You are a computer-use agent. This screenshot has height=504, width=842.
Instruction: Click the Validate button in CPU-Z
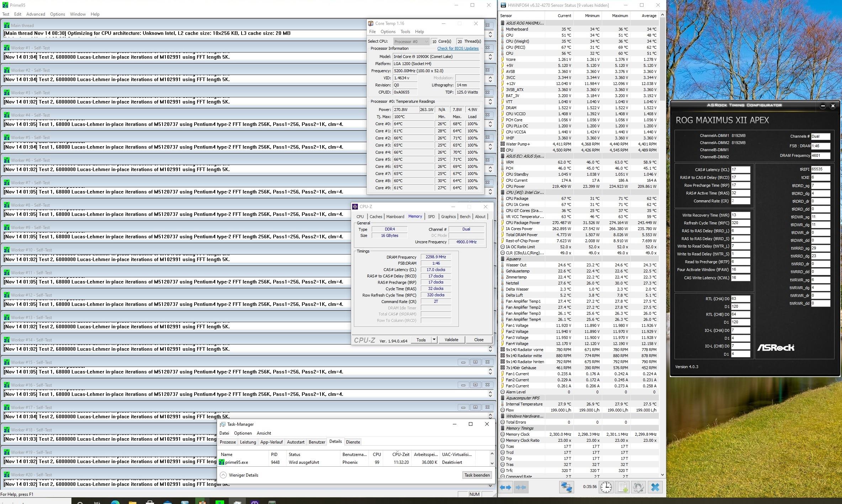451,340
